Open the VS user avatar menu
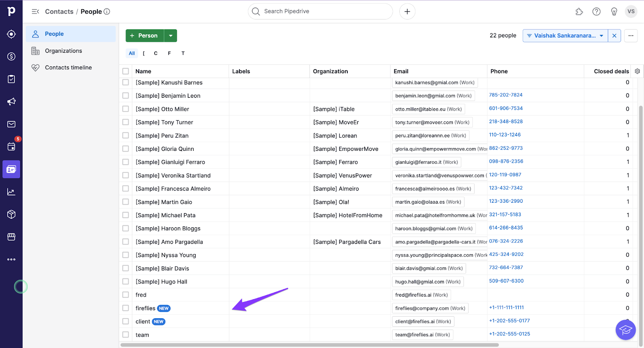644x348 pixels. coord(631,11)
